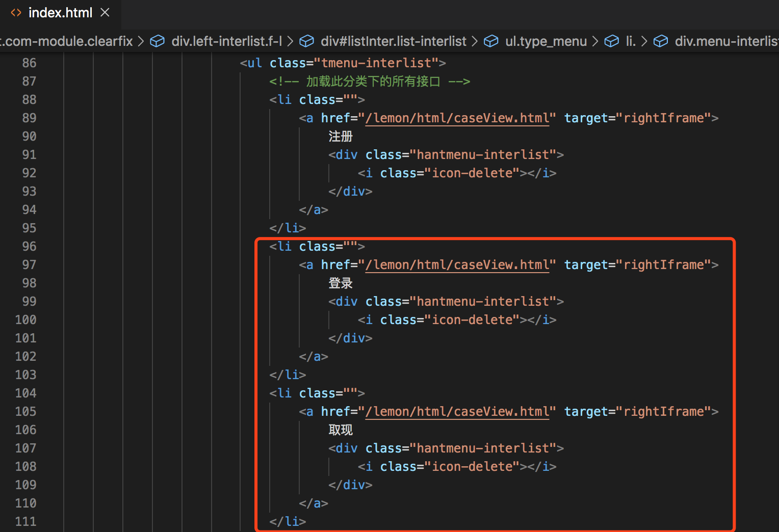
Task: Click the cube icon before div#listInter.list-interlist
Action: [306, 41]
